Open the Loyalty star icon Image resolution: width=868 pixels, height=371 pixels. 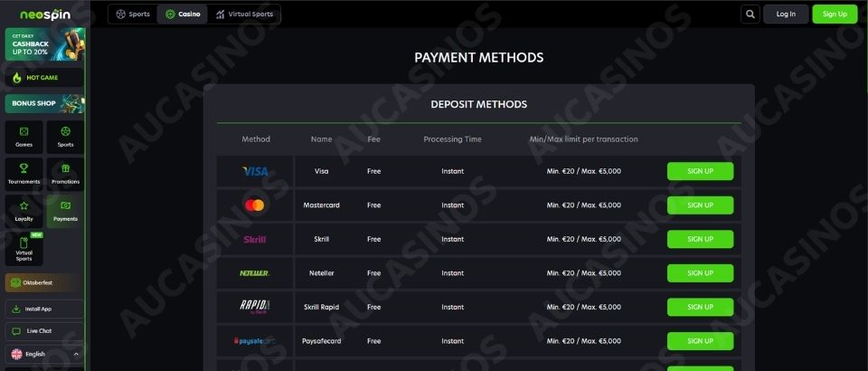(x=24, y=205)
